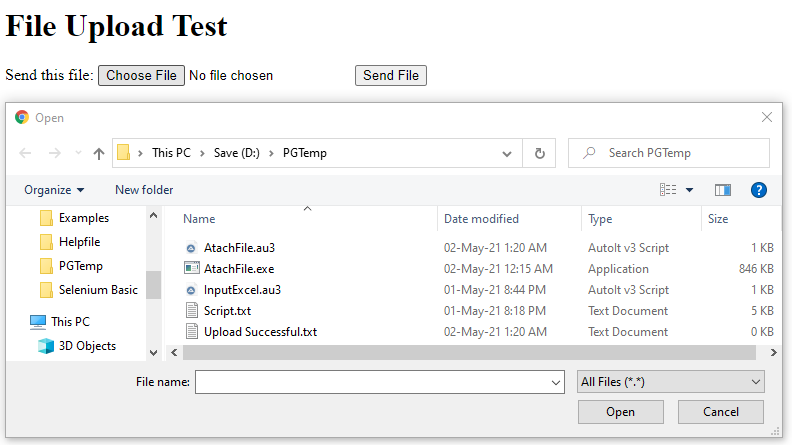Focus the File name input field
The image size is (792, 445).
379,382
